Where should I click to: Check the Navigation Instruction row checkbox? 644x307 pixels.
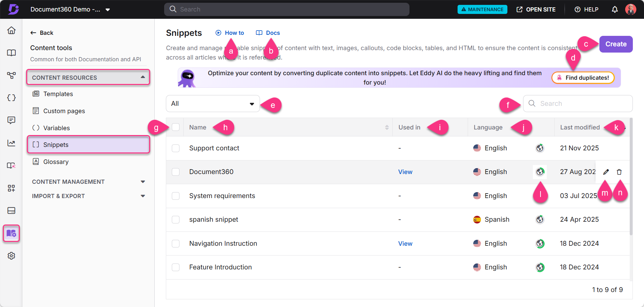click(176, 244)
